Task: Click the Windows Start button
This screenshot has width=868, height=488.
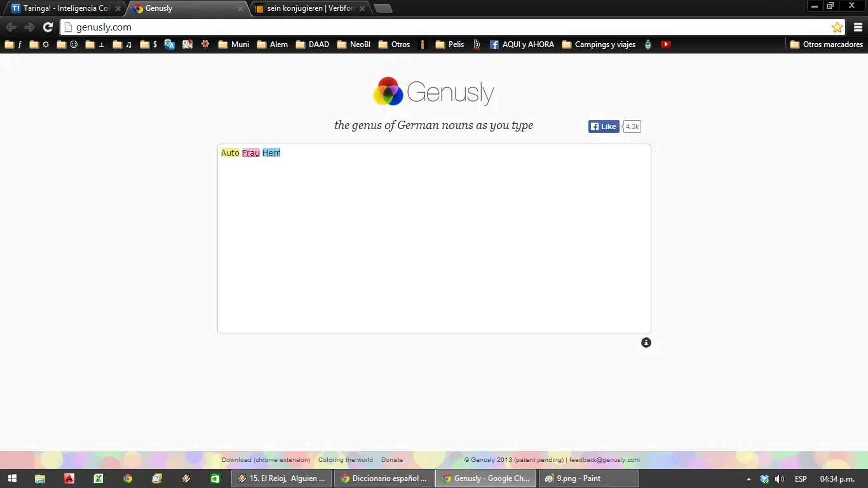Action: pos(12,478)
